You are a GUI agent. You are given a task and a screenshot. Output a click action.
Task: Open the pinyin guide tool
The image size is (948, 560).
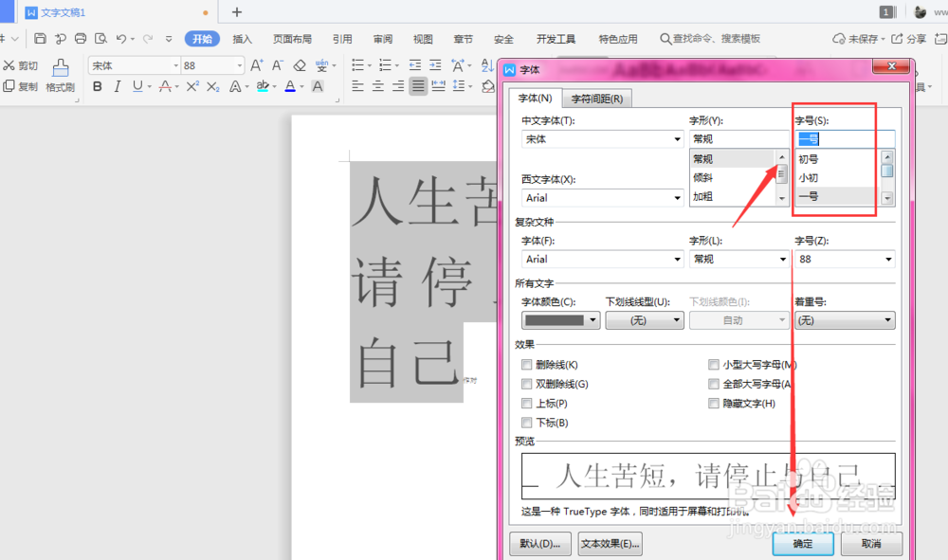click(x=319, y=67)
